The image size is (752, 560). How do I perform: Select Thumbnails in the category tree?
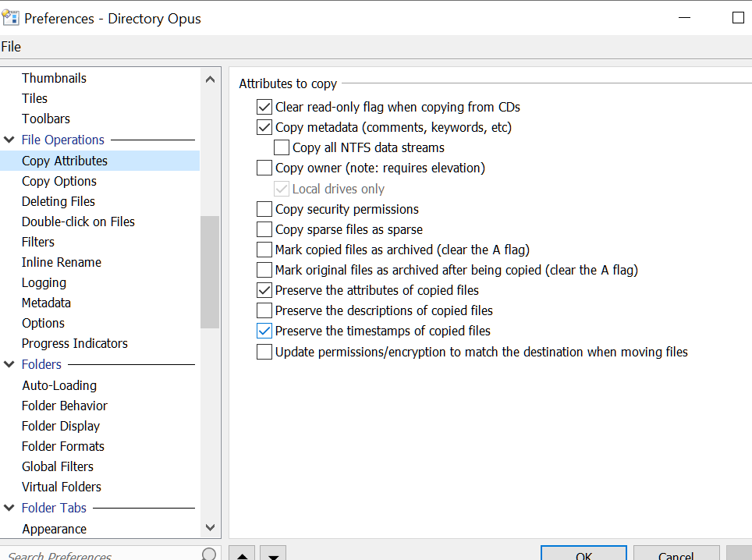54,78
